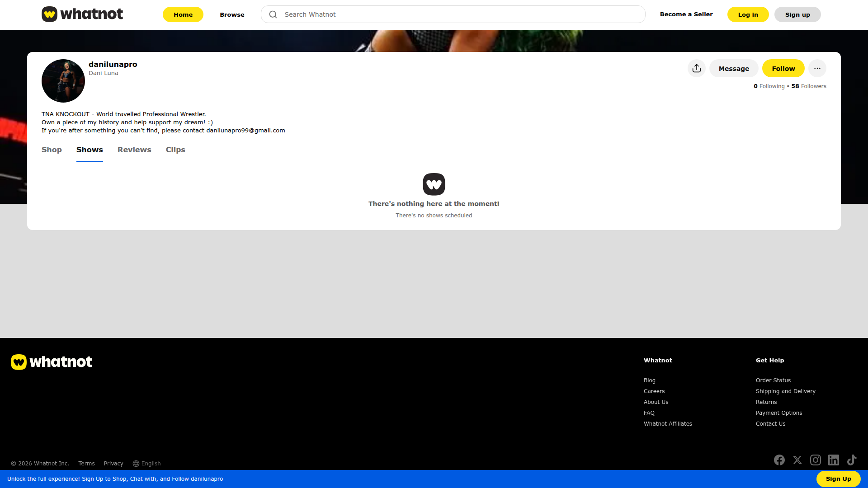Open Browse in top navigation

232,14
